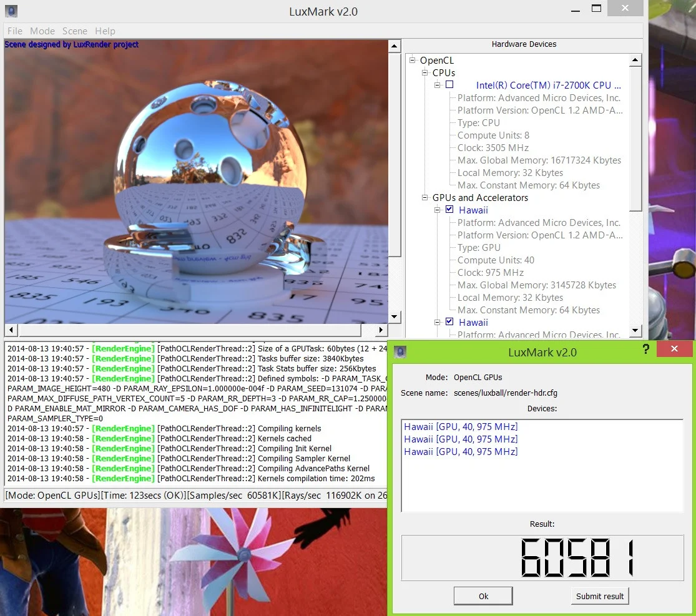Click the help question mark in the result dialog

pos(646,350)
